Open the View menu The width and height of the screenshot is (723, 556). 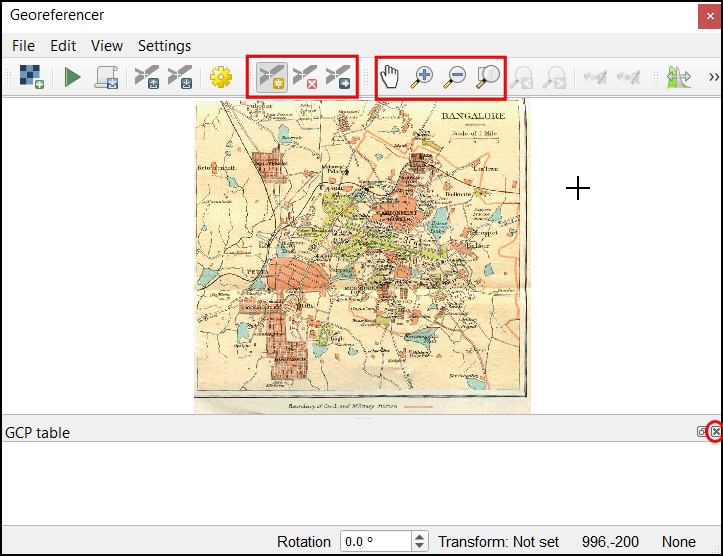click(107, 46)
